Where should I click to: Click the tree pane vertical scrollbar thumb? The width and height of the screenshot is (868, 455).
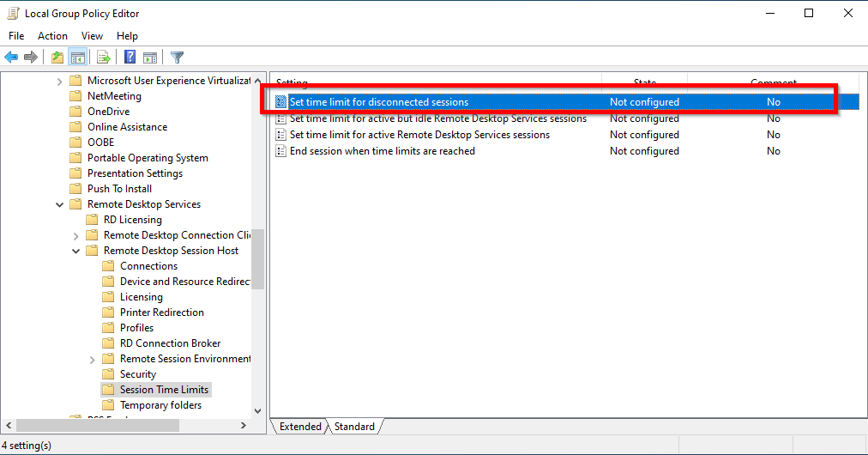click(x=258, y=258)
